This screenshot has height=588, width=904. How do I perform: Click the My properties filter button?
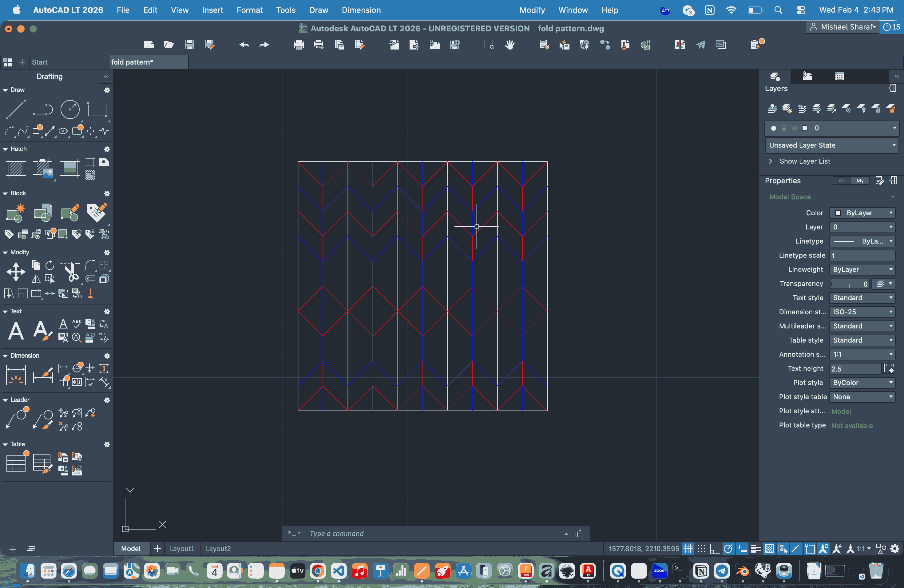click(859, 181)
